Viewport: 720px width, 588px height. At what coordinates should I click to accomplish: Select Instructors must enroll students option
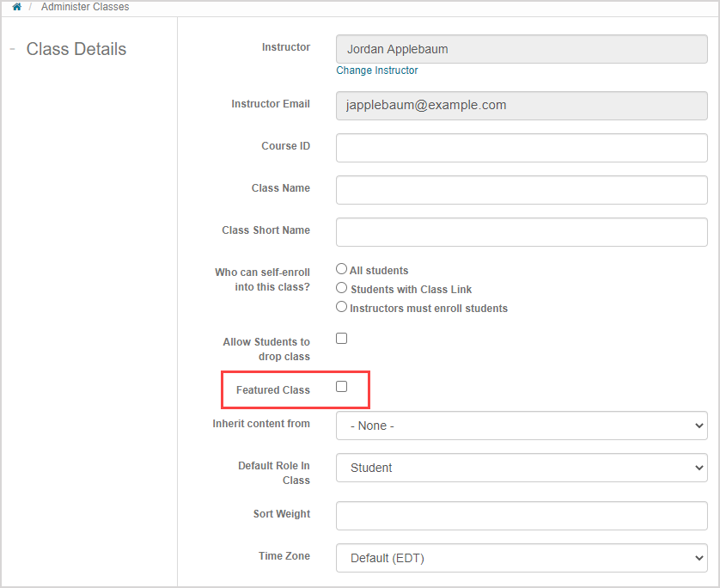(x=342, y=308)
